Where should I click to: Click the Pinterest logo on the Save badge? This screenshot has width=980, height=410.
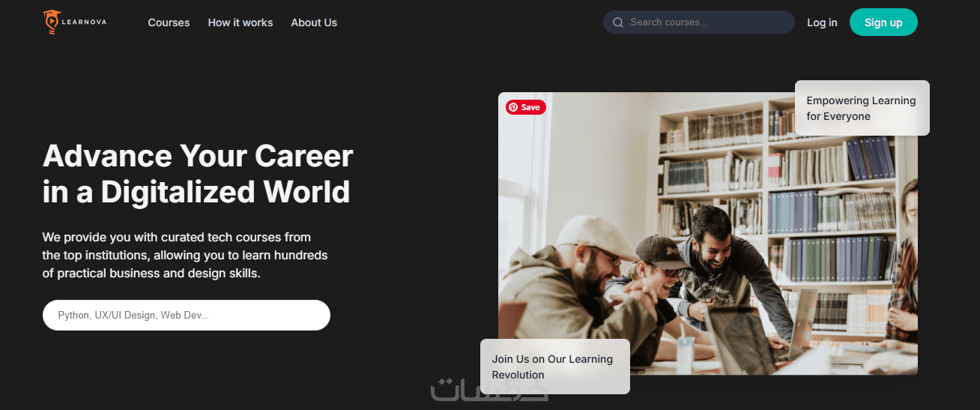tap(513, 107)
